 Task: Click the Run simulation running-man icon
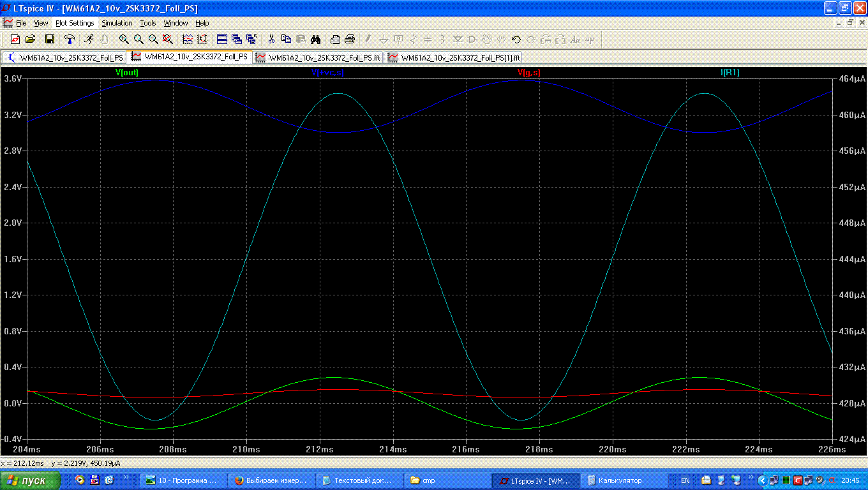(89, 40)
